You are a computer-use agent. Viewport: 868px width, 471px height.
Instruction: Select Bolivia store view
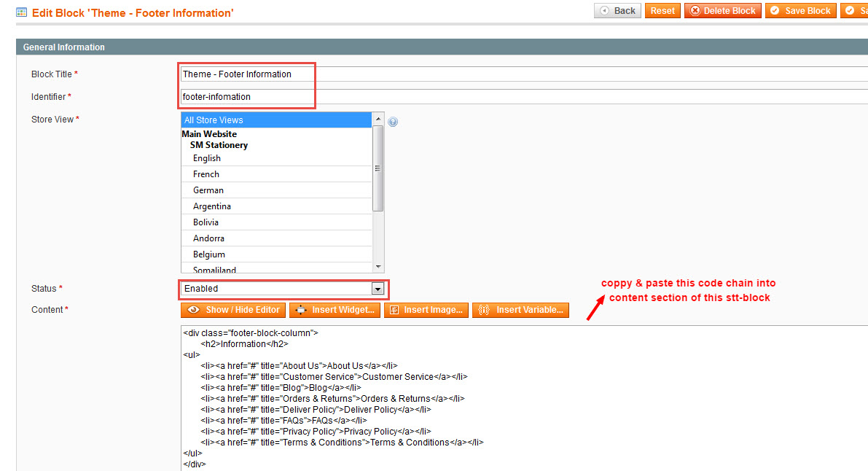pyautogui.click(x=276, y=222)
